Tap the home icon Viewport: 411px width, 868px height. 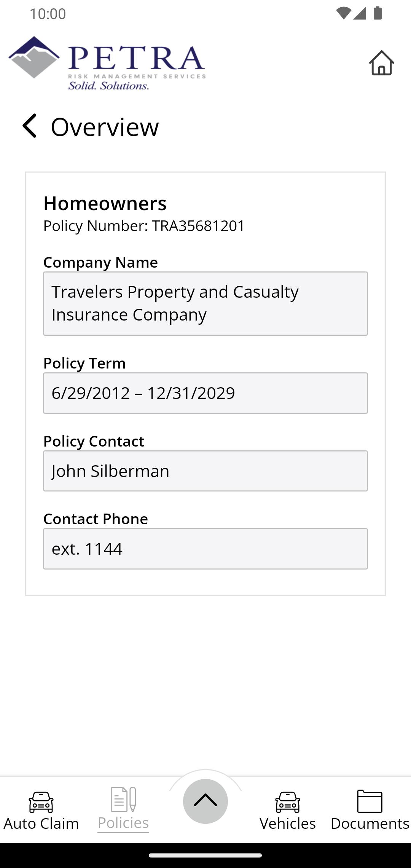coord(381,63)
